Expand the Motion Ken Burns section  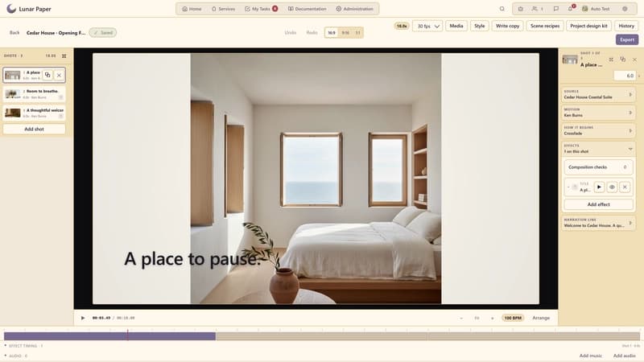pyautogui.click(x=598, y=113)
